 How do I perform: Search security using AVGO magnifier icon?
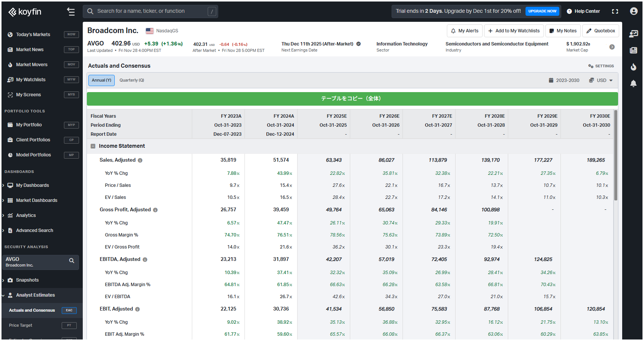(x=71, y=261)
